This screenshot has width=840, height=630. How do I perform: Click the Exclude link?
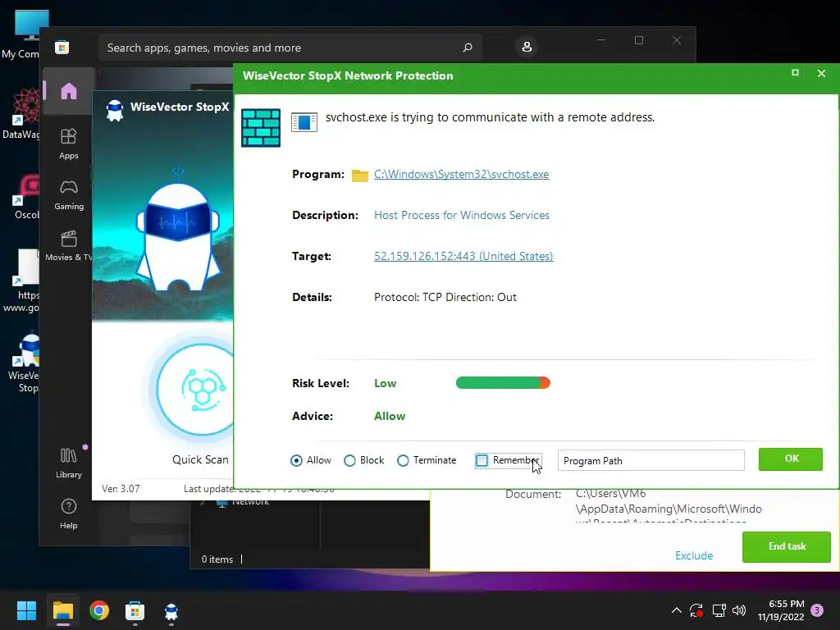pos(694,555)
